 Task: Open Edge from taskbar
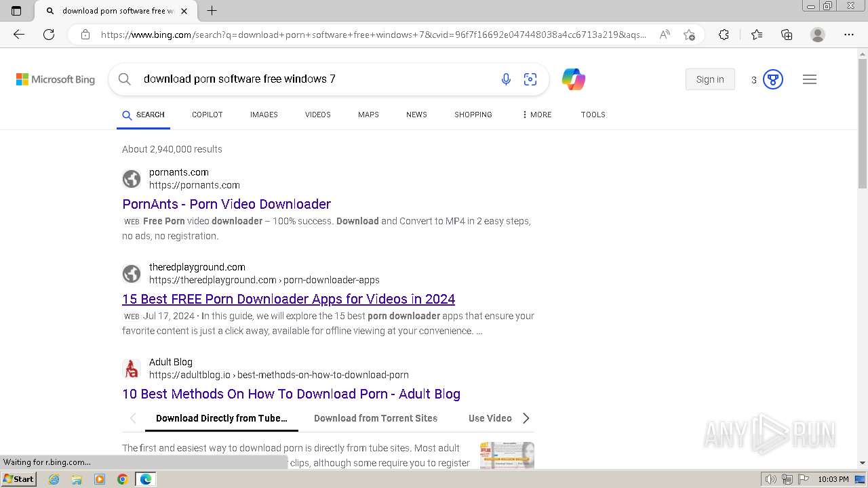(x=146, y=479)
